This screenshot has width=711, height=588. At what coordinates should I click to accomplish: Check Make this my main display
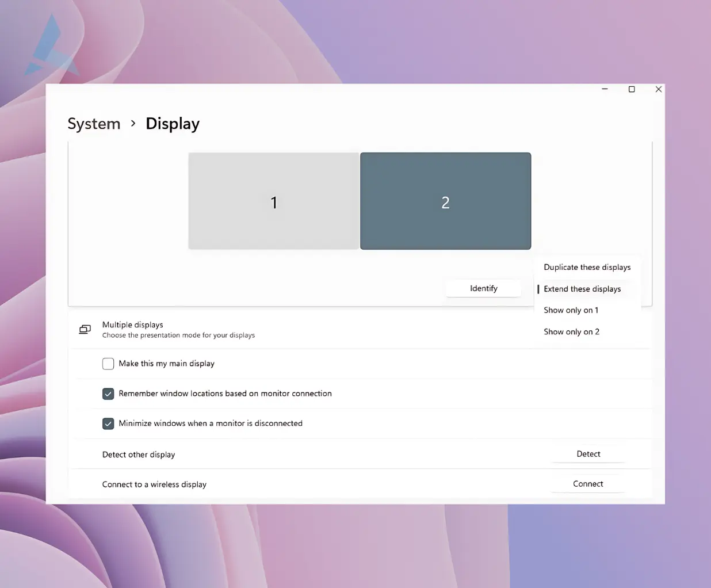pos(108,364)
